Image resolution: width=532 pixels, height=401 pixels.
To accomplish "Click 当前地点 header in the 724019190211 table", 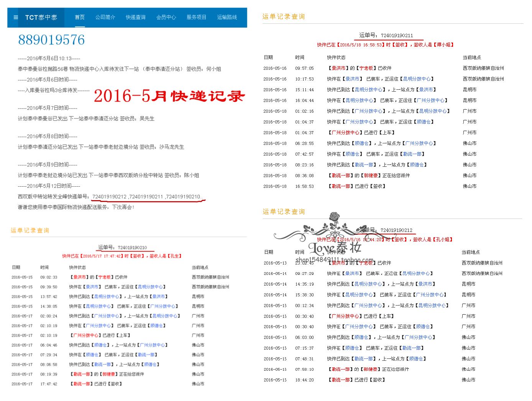I will (x=472, y=58).
